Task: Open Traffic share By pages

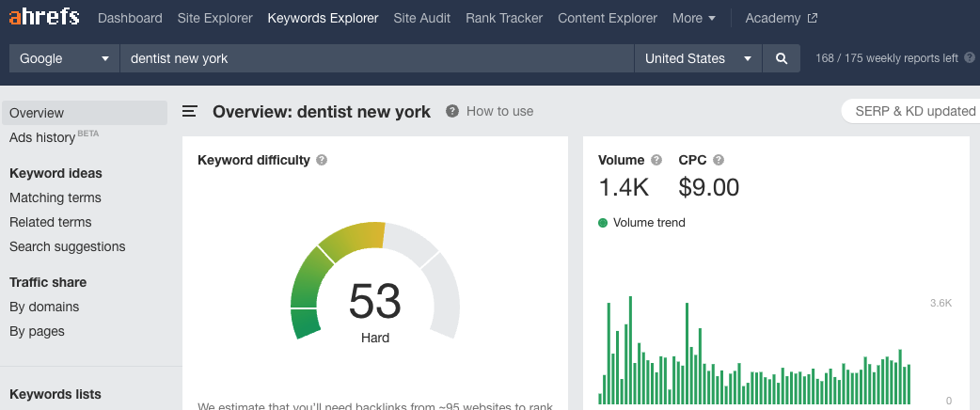Action: (37, 331)
